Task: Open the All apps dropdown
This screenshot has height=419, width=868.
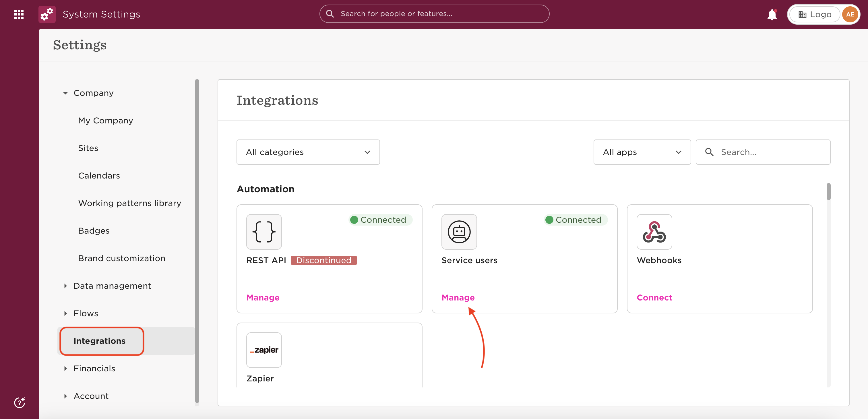Action: pos(642,152)
